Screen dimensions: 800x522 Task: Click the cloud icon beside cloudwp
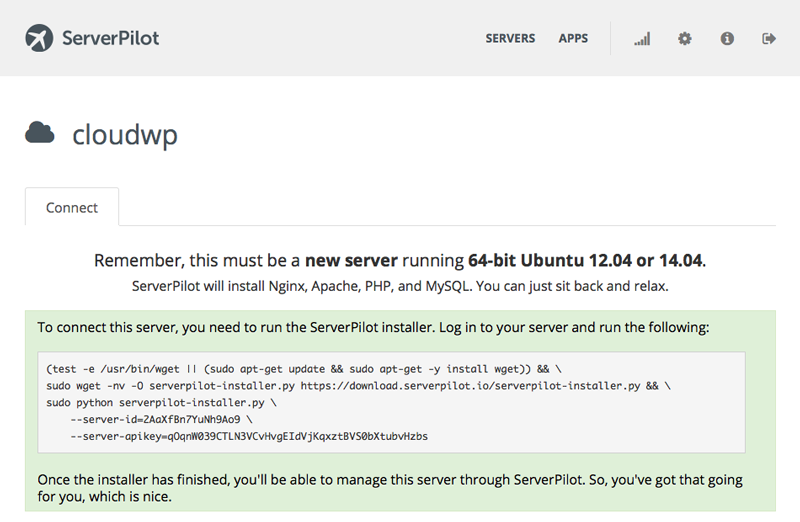tap(40, 133)
